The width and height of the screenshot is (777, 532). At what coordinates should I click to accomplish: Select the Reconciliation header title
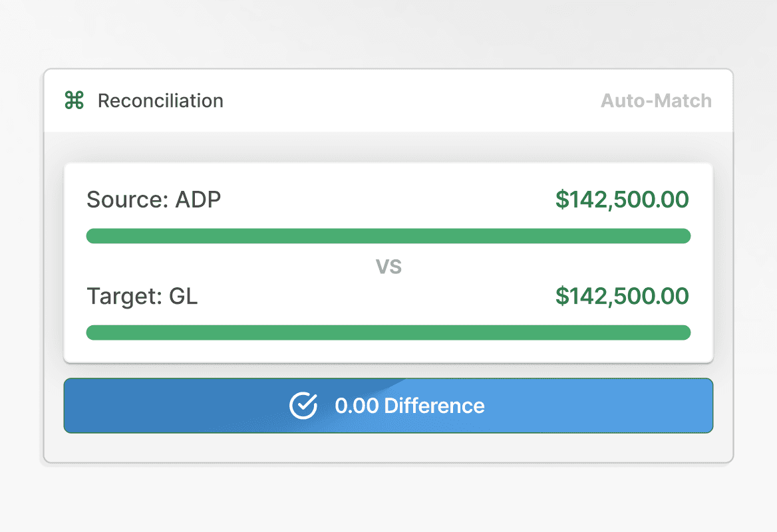click(x=160, y=101)
